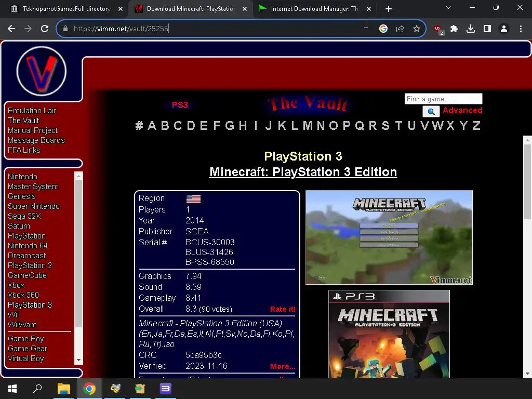Select Dreamcast system

coord(27,256)
